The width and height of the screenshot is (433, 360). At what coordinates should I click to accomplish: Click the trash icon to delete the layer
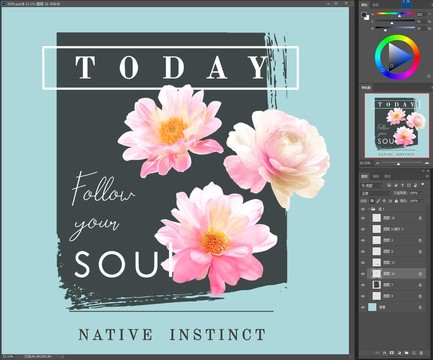pyautogui.click(x=421, y=353)
